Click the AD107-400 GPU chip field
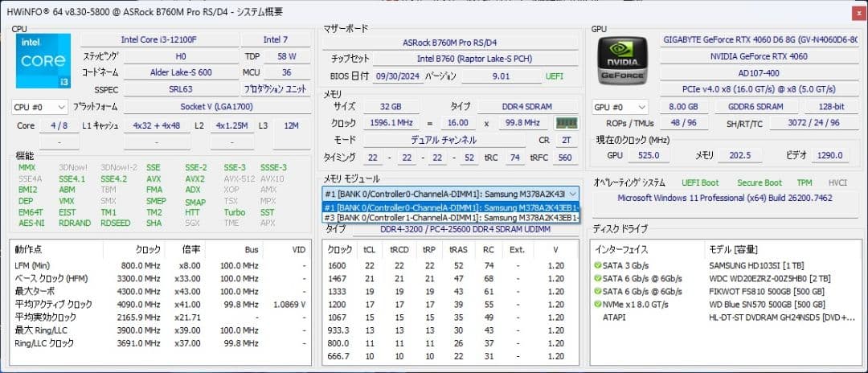 point(759,72)
